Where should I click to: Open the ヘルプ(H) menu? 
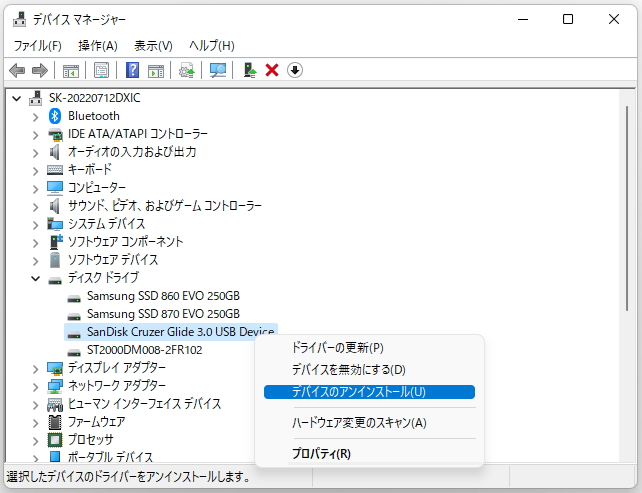click(212, 45)
